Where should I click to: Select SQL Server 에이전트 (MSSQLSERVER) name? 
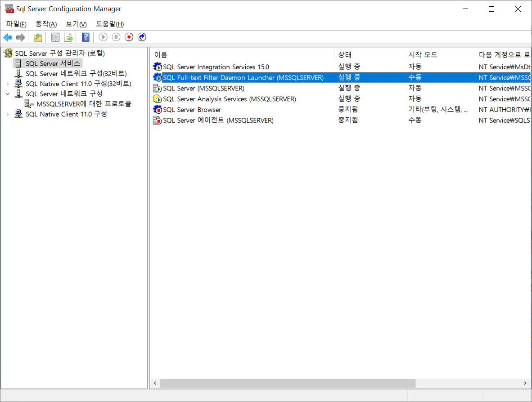218,120
